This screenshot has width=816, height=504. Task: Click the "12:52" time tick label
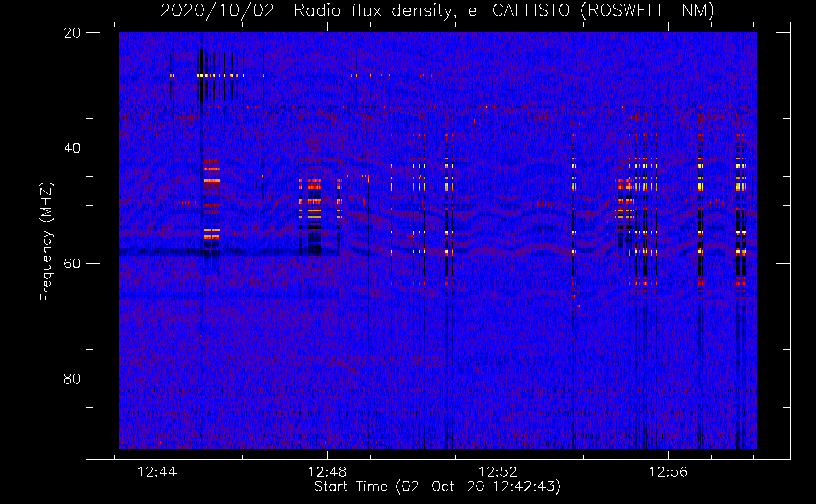tap(498, 472)
